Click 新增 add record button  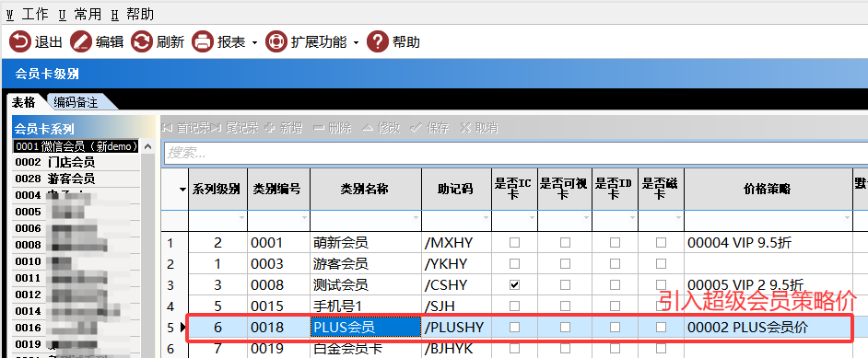(x=285, y=128)
